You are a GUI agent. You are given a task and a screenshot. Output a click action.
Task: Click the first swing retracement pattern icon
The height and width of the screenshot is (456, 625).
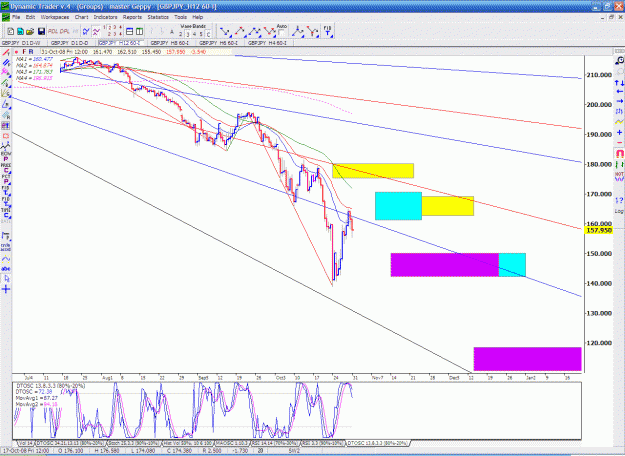pyautogui.click(x=225, y=31)
